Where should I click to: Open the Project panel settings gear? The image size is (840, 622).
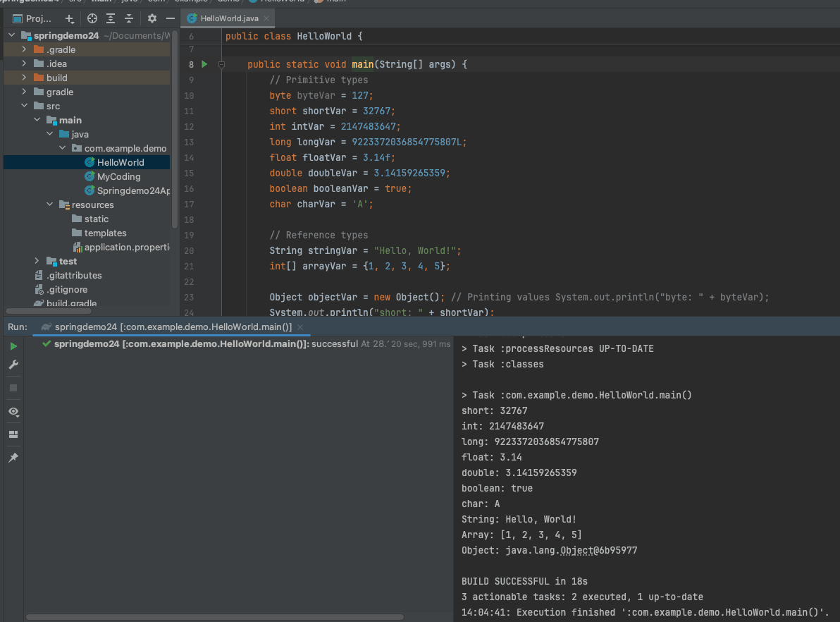pyautogui.click(x=152, y=19)
